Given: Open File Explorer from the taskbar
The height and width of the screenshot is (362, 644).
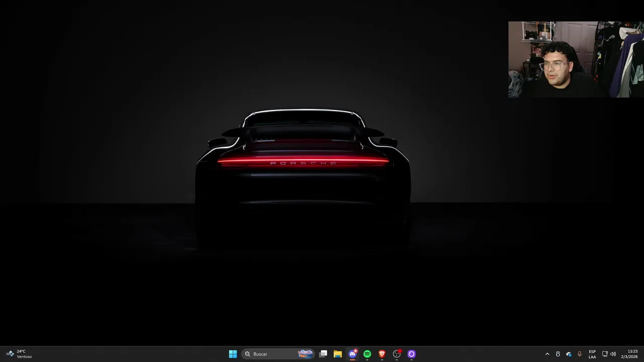Looking at the screenshot, I should (338, 354).
